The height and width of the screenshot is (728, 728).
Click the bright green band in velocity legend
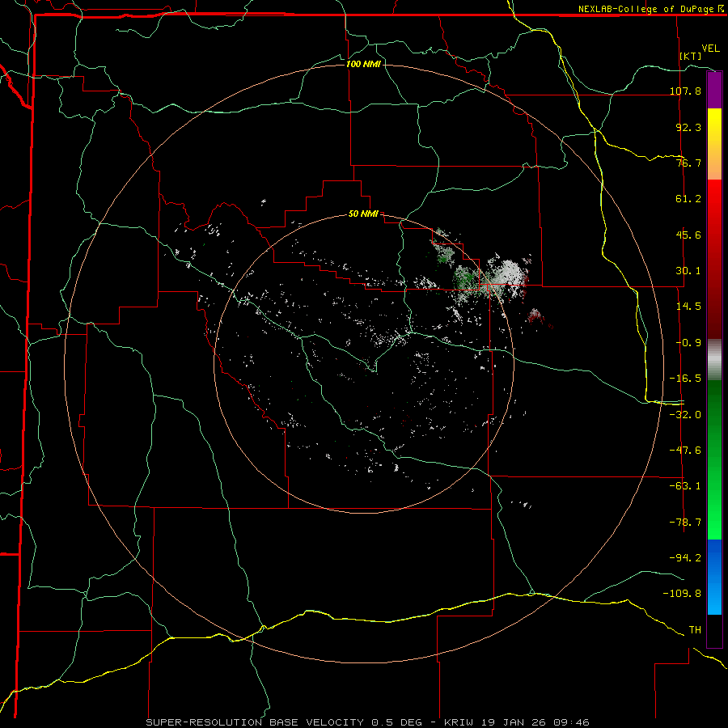tap(714, 459)
